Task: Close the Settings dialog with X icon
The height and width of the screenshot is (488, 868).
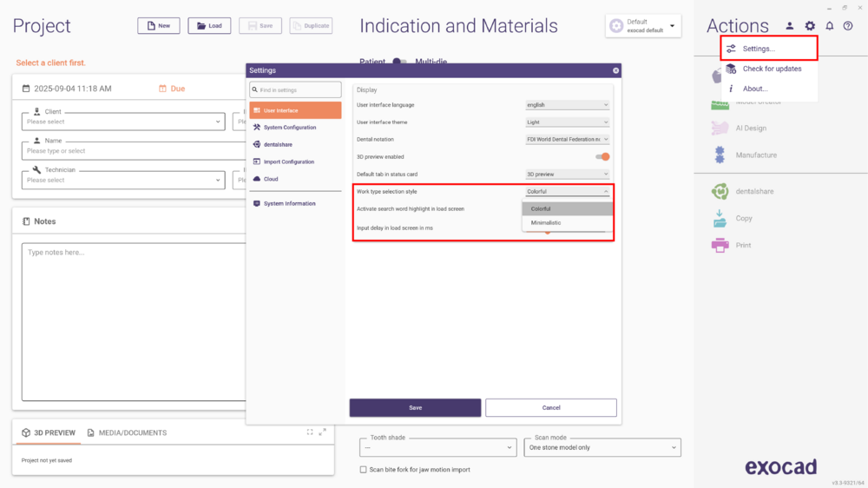Action: pyautogui.click(x=615, y=70)
